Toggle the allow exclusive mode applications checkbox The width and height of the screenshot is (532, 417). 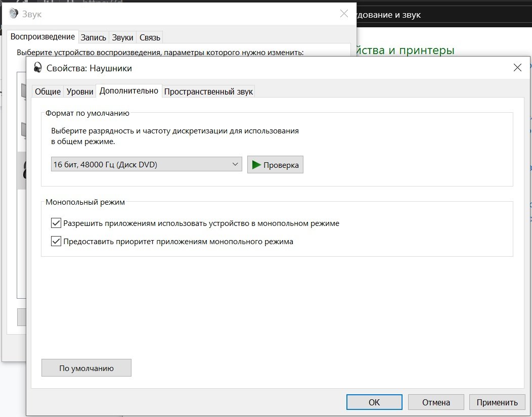point(56,223)
